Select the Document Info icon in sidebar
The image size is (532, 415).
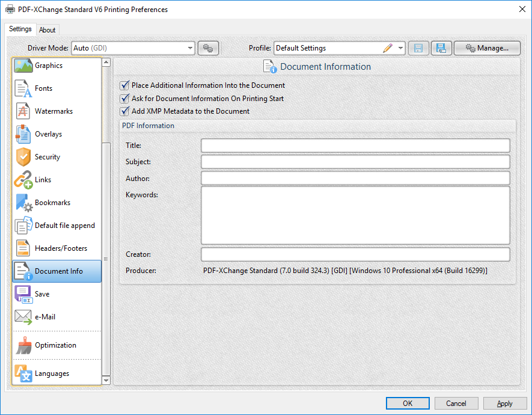[23, 271]
